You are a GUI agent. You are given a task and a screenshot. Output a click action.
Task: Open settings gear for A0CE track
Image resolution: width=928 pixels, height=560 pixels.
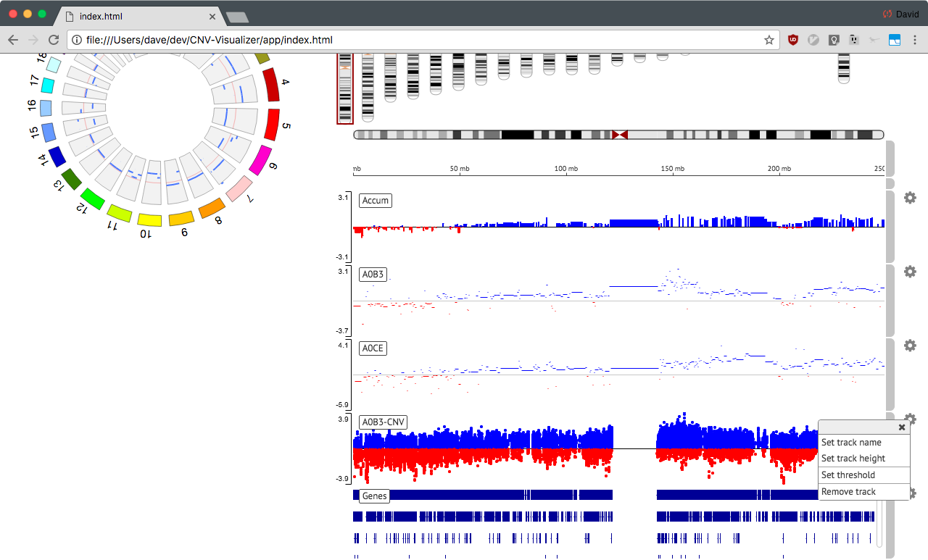[x=910, y=346]
